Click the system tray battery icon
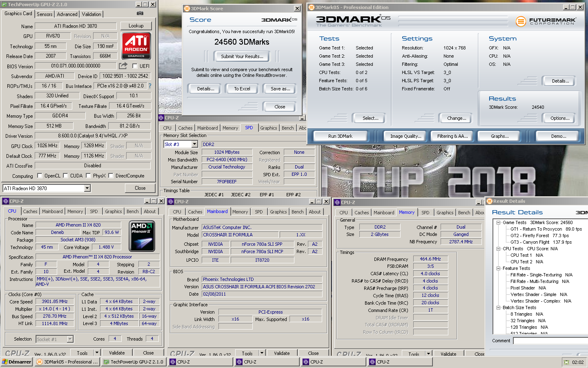 pyautogui.click(x=566, y=362)
